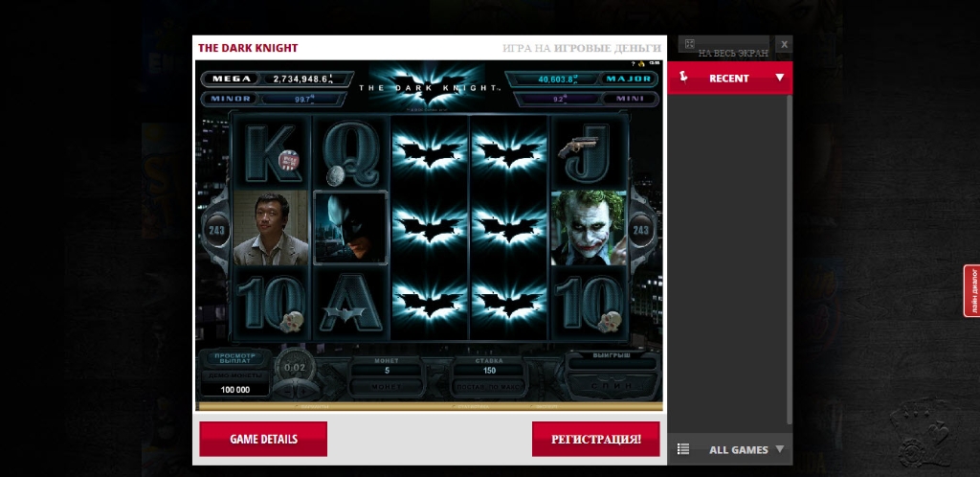Image resolution: width=980 pixels, height=477 pixels.
Task: Click the man in suit symbol
Action: click(271, 228)
